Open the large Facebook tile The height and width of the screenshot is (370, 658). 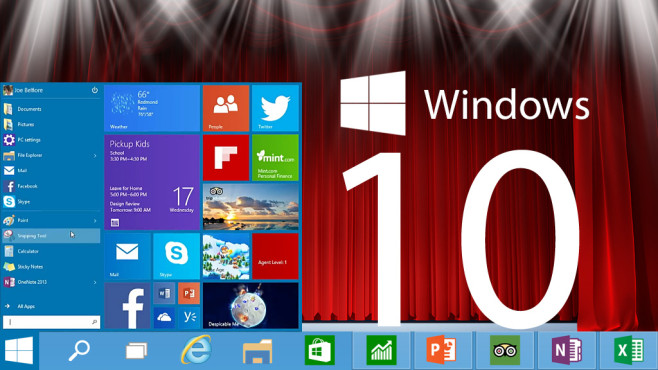128,305
